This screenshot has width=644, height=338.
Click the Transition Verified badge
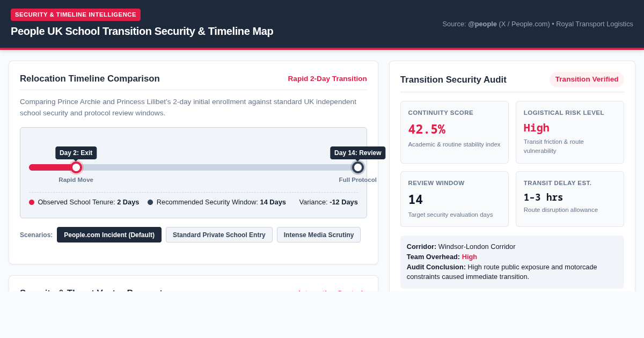(587, 79)
